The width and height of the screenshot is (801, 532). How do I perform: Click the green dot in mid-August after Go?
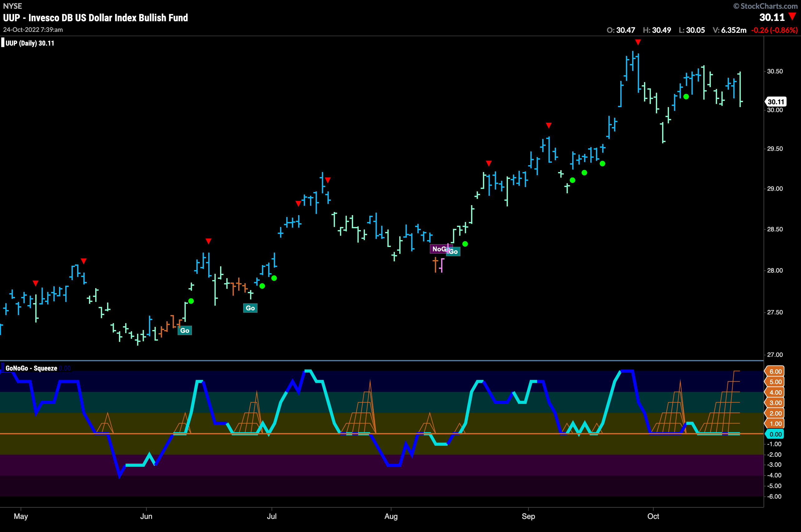click(x=465, y=244)
